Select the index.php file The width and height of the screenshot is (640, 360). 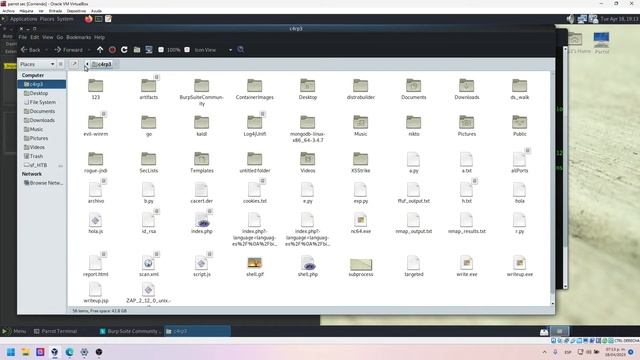coord(202,223)
